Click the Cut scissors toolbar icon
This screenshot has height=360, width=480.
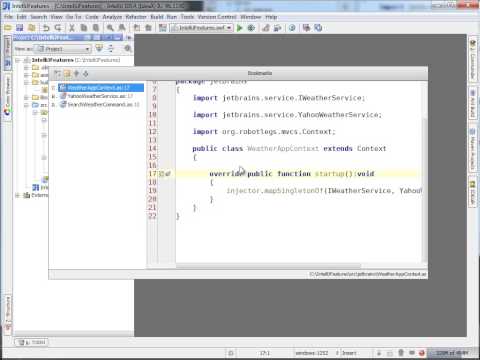coord(72,28)
